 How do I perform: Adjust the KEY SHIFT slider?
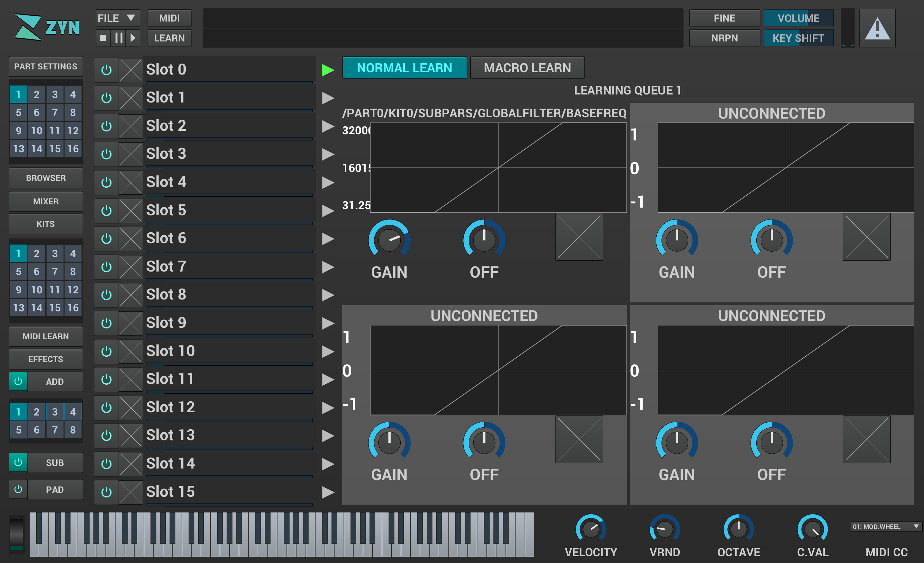[798, 38]
